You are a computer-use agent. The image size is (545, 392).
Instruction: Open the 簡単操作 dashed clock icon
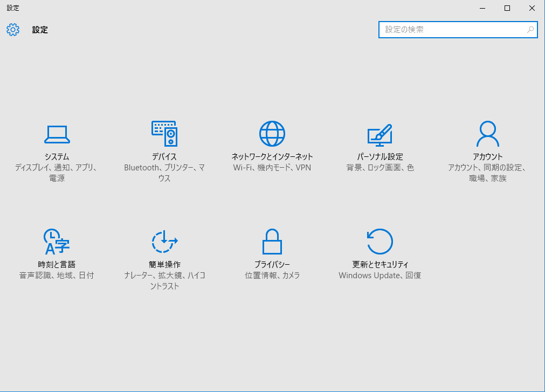(x=164, y=242)
